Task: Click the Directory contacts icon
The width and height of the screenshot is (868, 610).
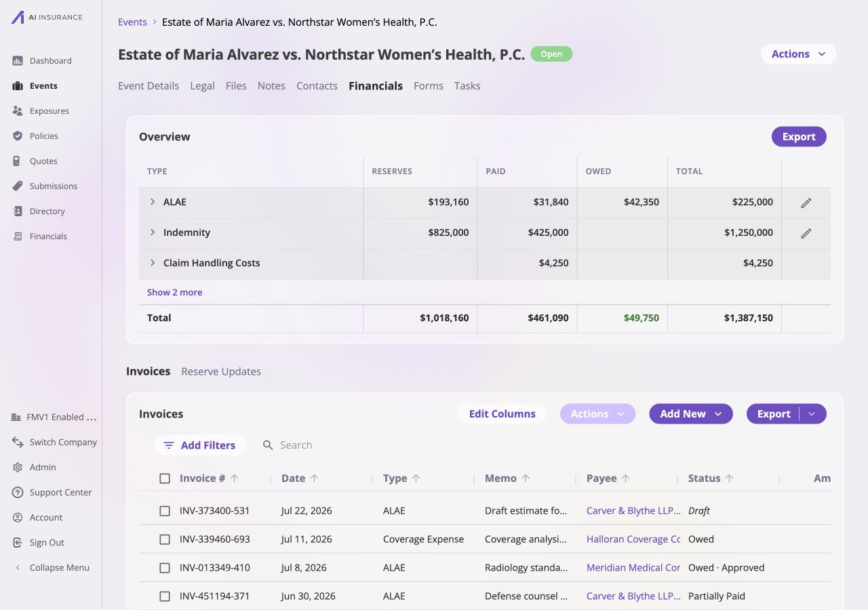Action: (18, 211)
